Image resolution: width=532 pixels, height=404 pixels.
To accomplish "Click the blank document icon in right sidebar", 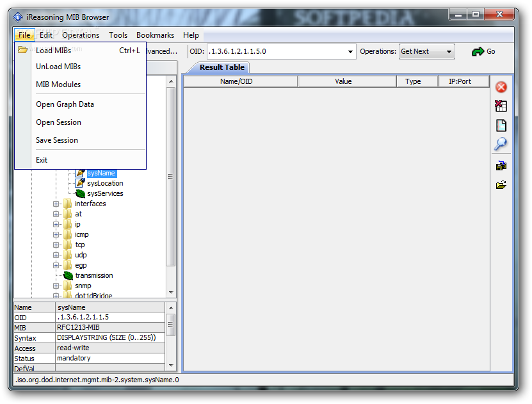I will [501, 125].
